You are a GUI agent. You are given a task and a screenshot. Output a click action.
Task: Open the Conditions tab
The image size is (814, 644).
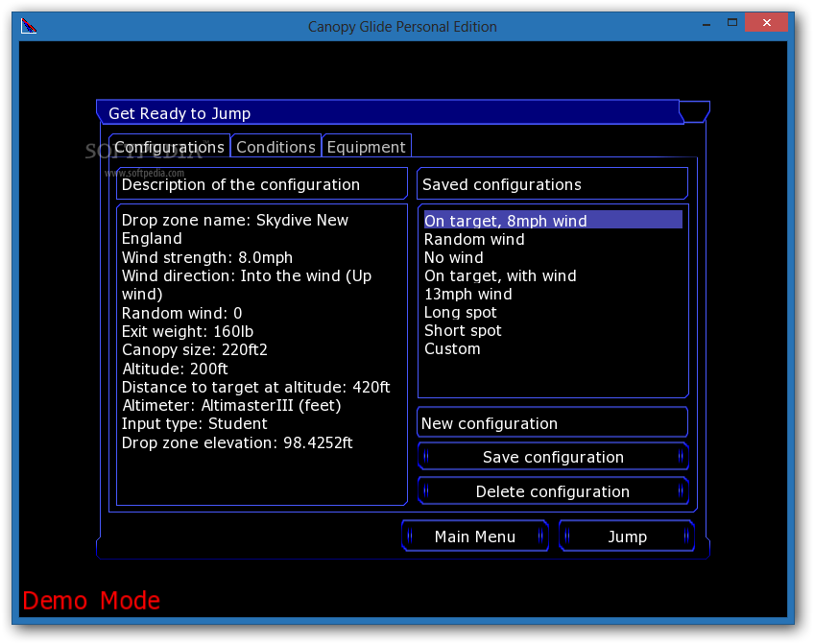pyautogui.click(x=275, y=147)
